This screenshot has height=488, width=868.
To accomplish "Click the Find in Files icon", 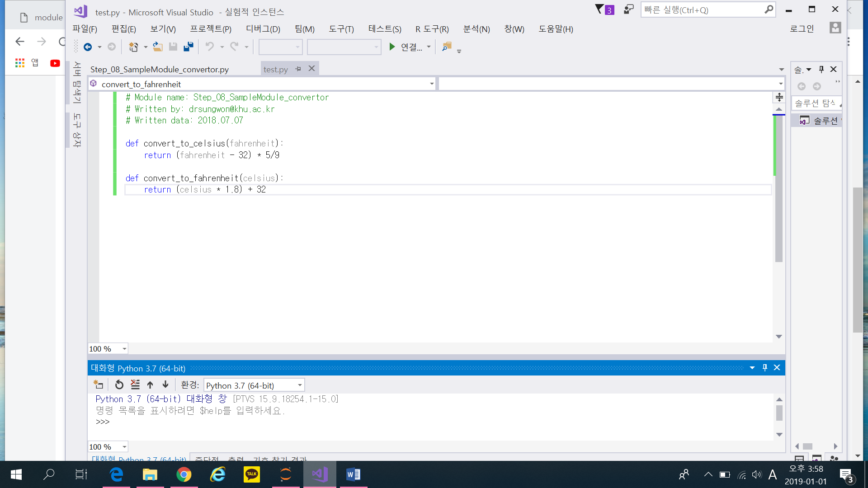I will [x=447, y=47].
